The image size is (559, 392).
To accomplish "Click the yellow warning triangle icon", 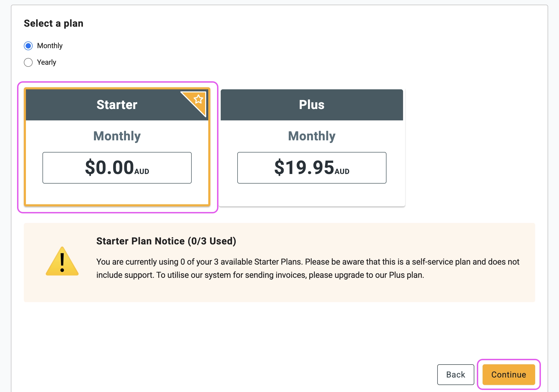I will tap(62, 262).
